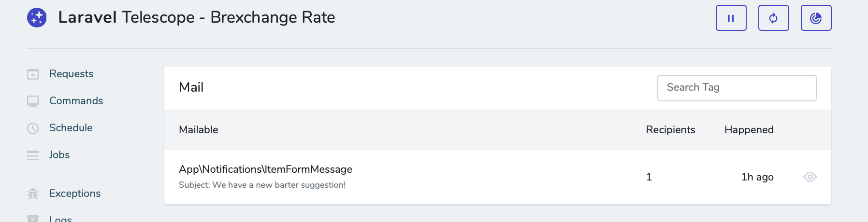Focus the Search Tag input field

pos(737,88)
